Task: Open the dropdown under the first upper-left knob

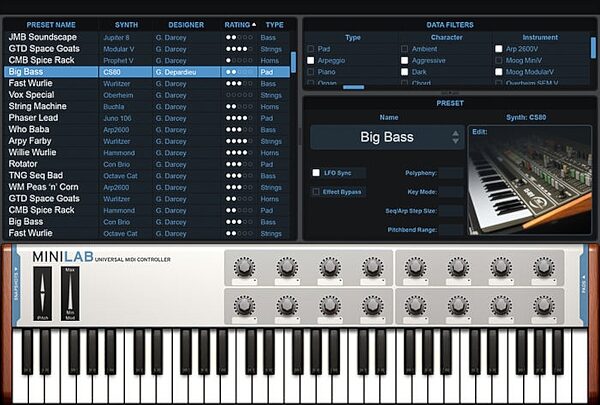Action: (244, 282)
